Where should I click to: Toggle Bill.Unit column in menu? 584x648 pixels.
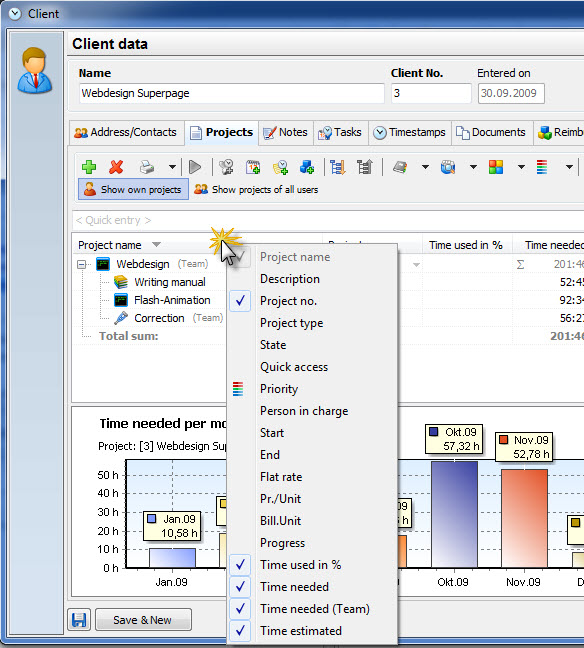(x=313, y=521)
